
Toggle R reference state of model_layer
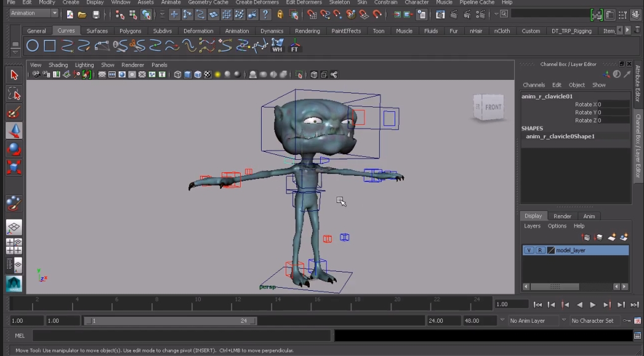coord(540,250)
